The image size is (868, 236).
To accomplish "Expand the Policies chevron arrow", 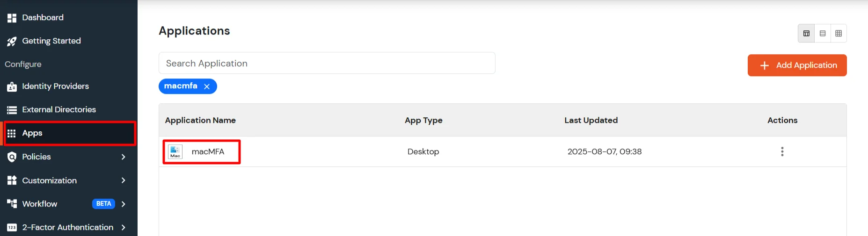I will 124,157.
